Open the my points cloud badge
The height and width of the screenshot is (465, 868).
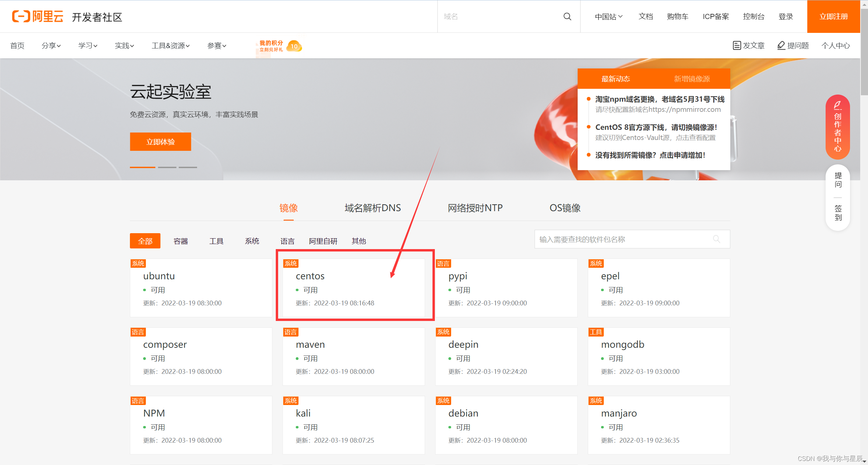pos(294,46)
